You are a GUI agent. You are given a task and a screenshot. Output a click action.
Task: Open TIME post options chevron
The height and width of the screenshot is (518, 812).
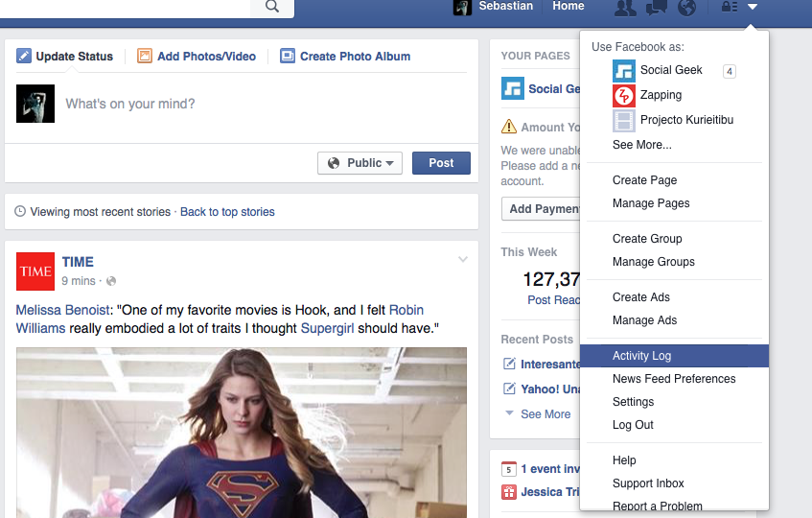[463, 259]
